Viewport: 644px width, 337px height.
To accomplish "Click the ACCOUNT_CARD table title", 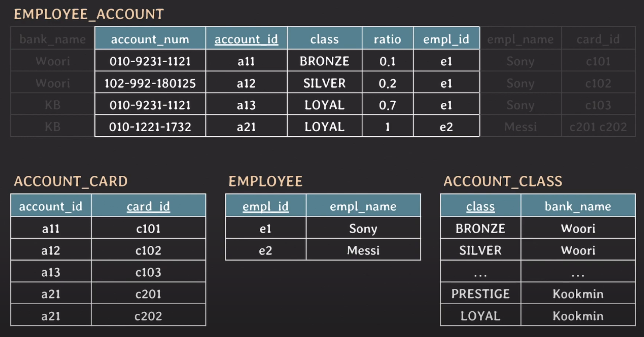I will coord(71,181).
